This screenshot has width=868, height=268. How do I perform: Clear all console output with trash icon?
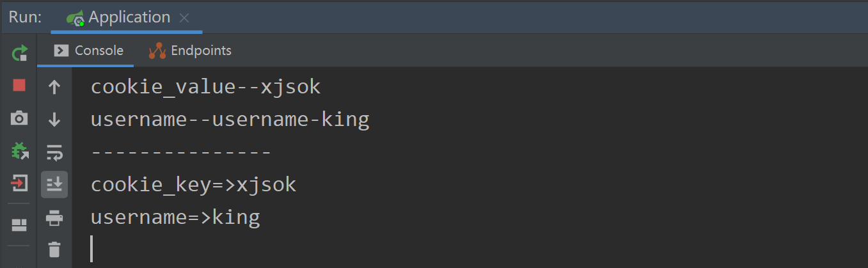click(x=54, y=249)
